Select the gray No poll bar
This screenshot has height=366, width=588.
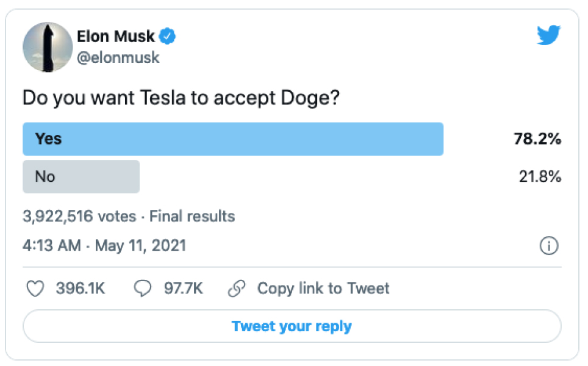point(81,177)
